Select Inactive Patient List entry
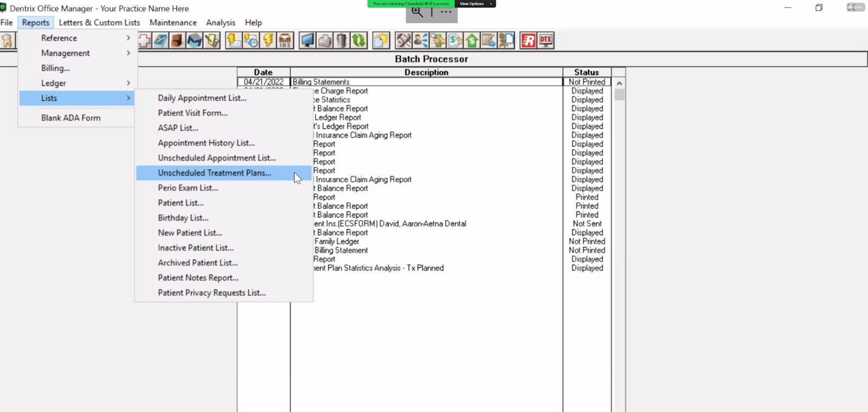Viewport: 868px width, 412px height. pyautogui.click(x=224, y=248)
